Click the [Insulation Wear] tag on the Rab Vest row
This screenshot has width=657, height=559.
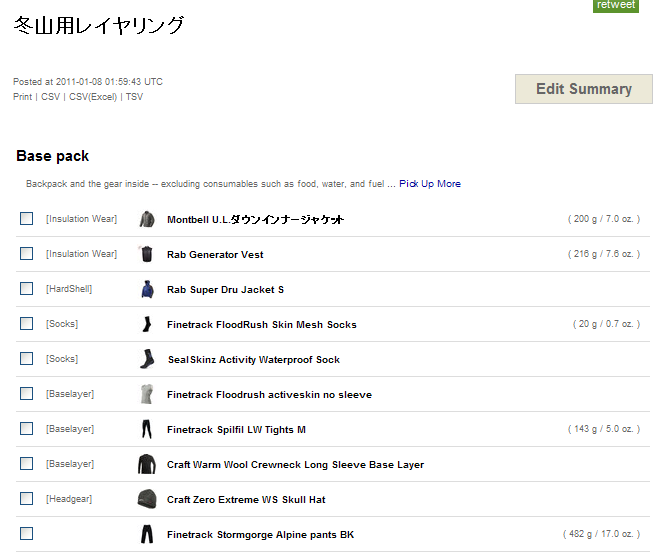81,254
